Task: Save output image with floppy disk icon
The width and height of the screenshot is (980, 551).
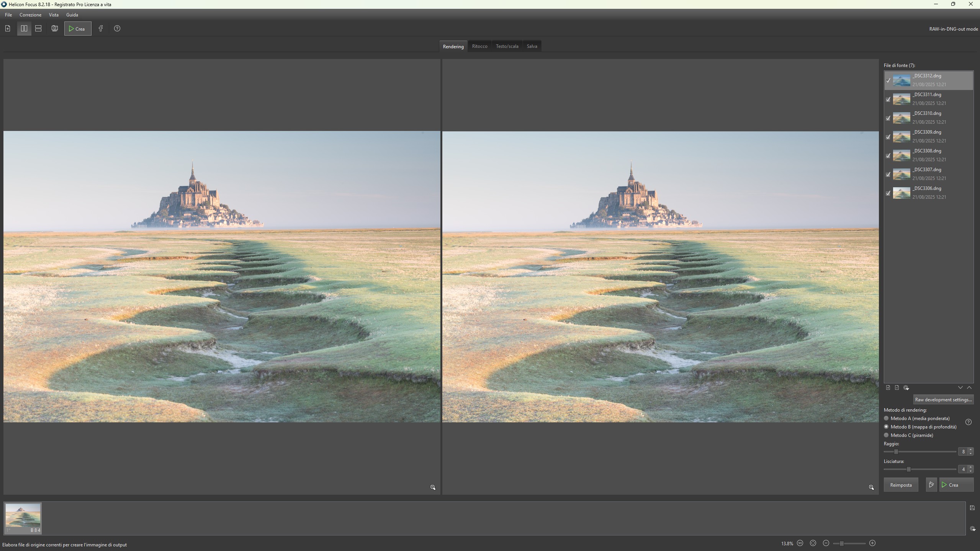Action: pos(972,508)
